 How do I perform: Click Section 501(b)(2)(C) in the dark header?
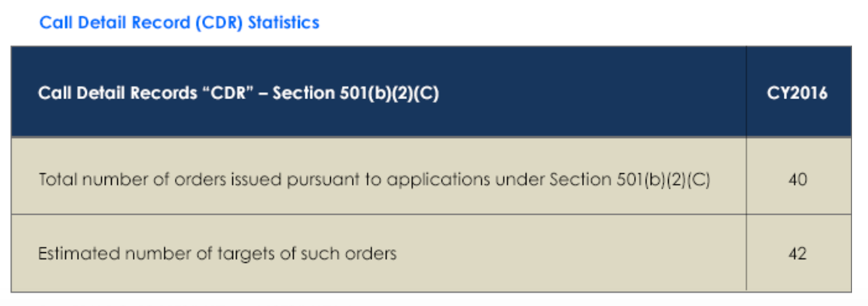[356, 94]
